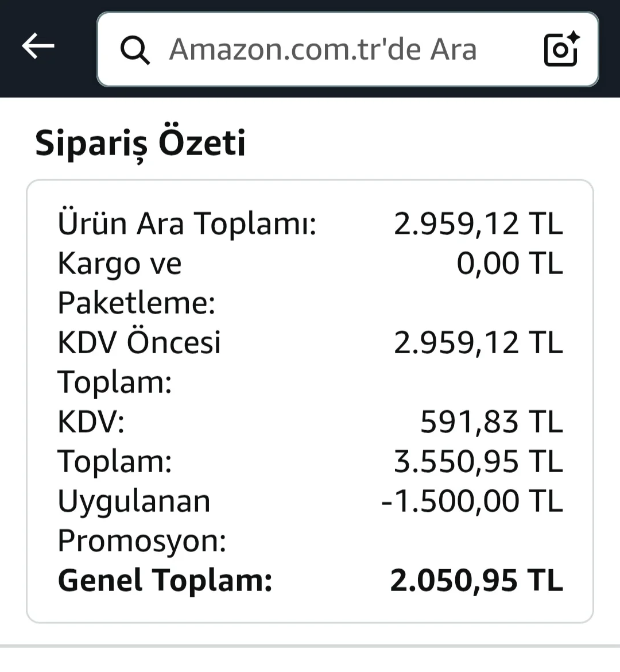The width and height of the screenshot is (620, 672).
Task: Tap the 3.550,95 TL total amount
Action: [x=478, y=462]
